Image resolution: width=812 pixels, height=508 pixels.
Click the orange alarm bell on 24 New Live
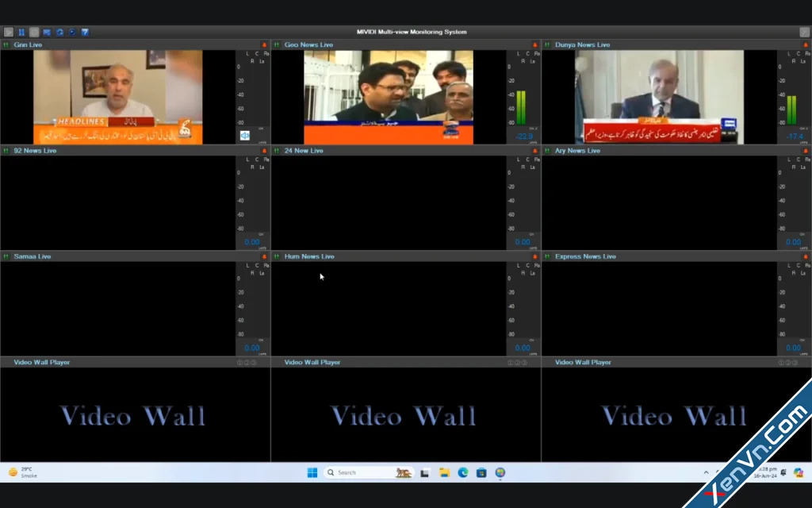coord(535,151)
